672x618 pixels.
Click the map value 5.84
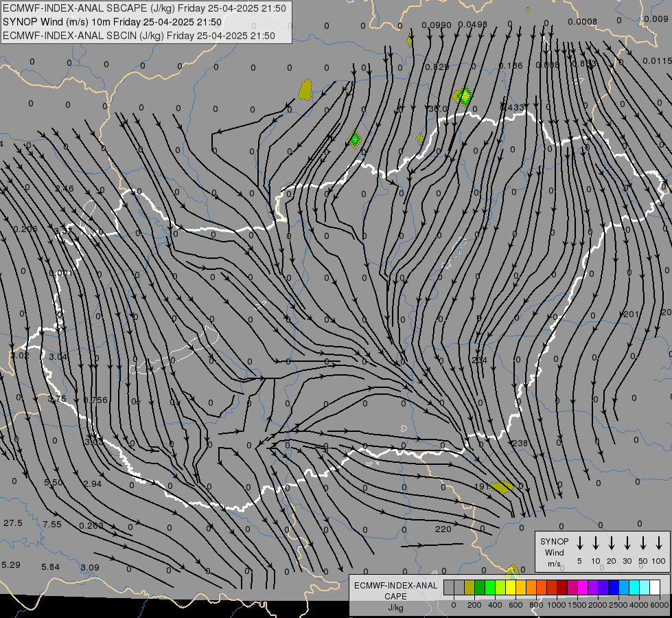tap(51, 567)
